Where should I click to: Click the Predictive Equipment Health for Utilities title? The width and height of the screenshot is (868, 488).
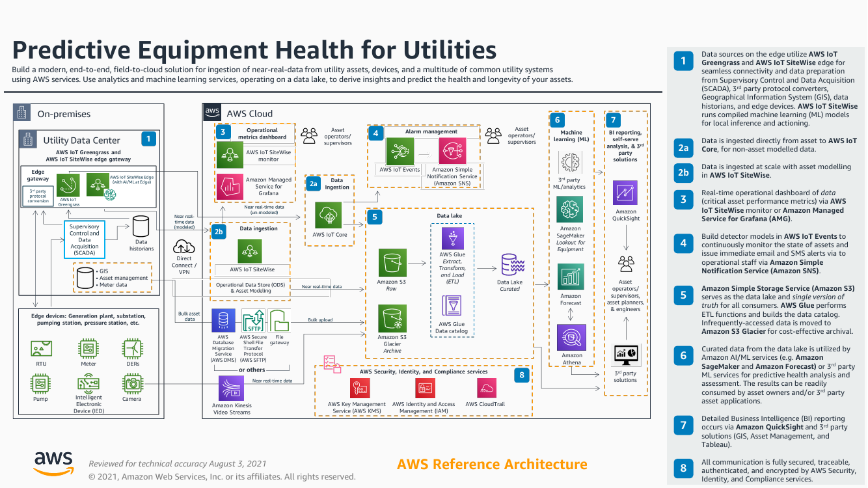(254, 50)
